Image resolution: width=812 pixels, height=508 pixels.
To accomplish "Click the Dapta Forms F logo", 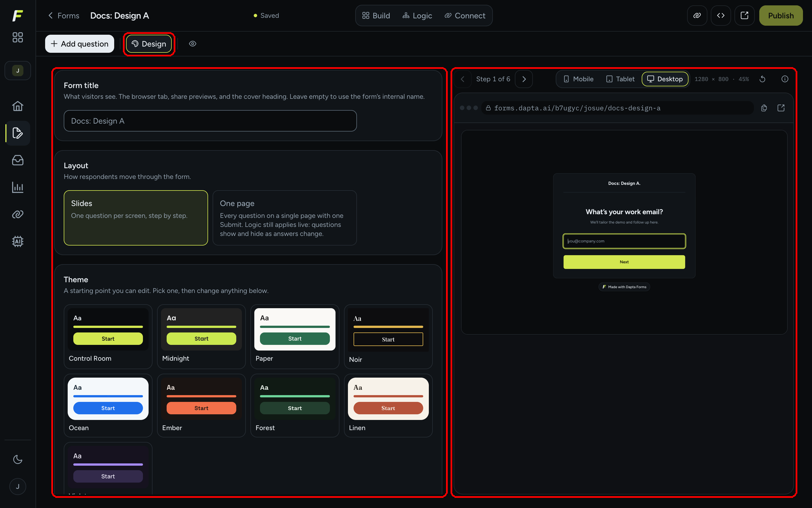I will pyautogui.click(x=17, y=16).
